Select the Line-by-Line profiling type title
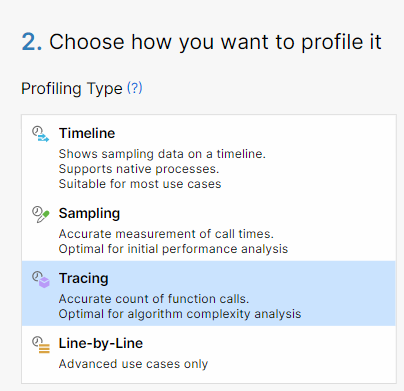 pyautogui.click(x=101, y=344)
